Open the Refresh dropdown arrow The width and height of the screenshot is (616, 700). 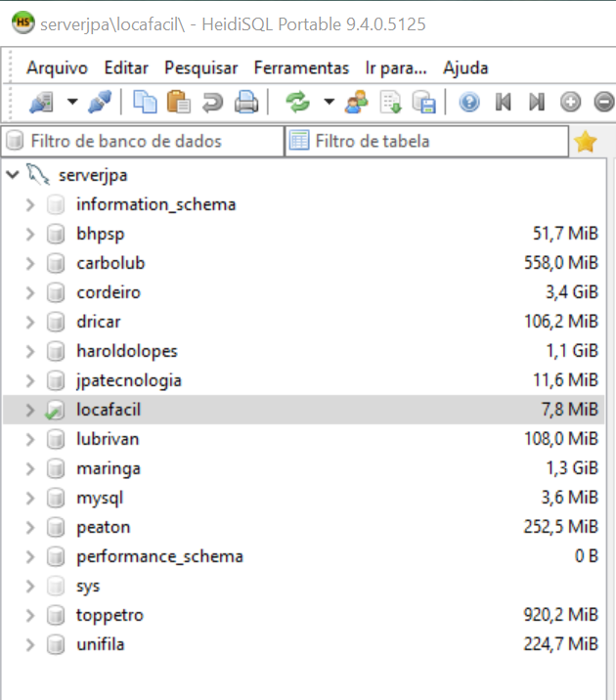tap(329, 102)
